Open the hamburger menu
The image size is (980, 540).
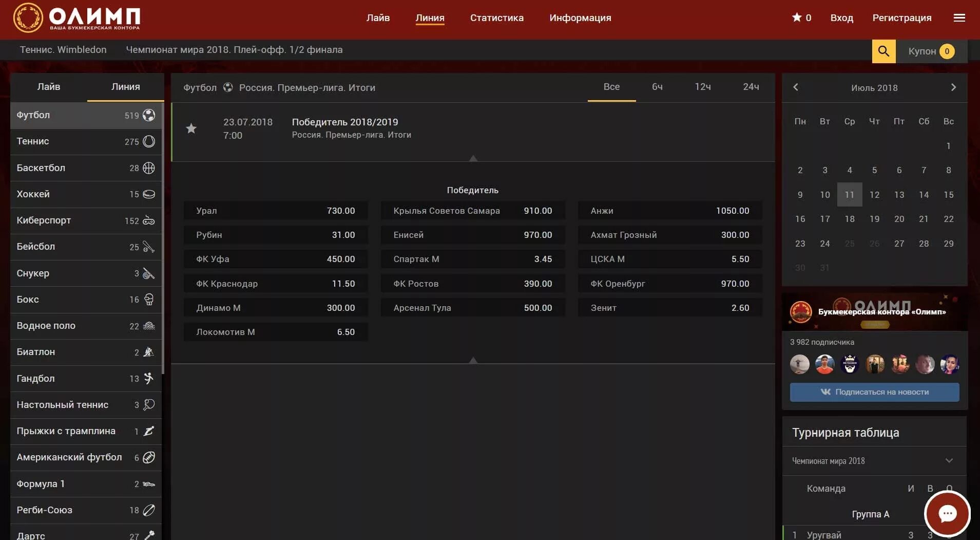click(x=959, y=18)
